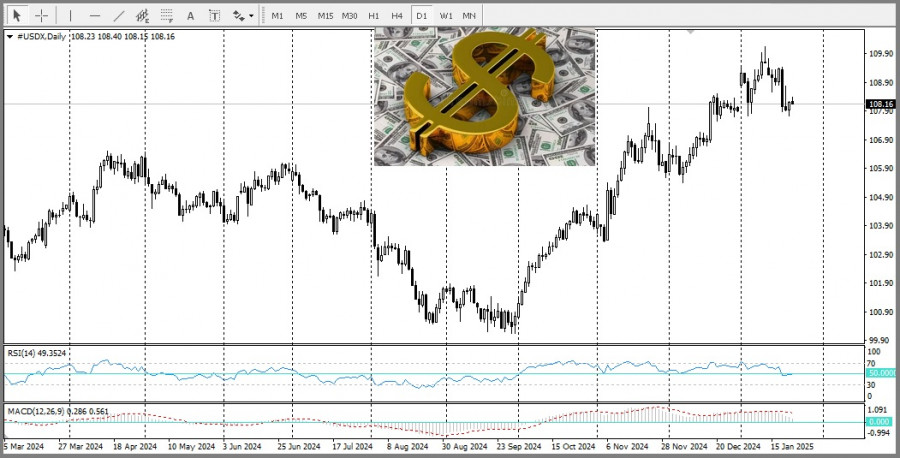Click the '10 May 2024' date label

coord(192,447)
